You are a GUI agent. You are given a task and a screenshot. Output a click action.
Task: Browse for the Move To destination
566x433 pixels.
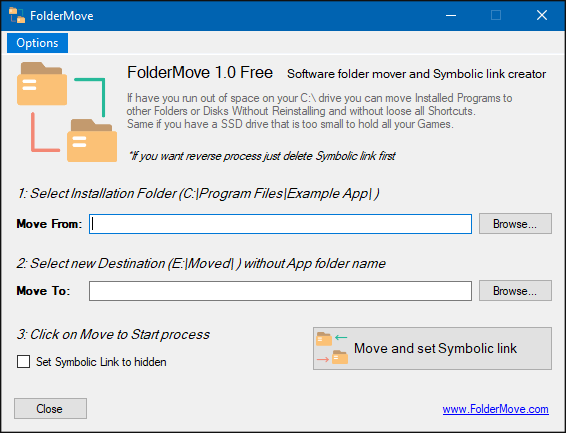point(515,290)
